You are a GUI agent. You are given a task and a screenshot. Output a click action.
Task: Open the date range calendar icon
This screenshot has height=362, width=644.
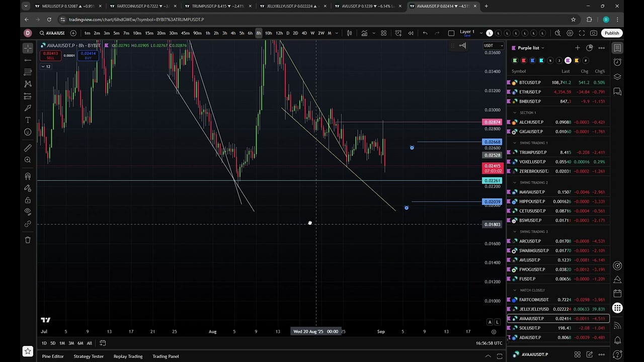pos(103,343)
